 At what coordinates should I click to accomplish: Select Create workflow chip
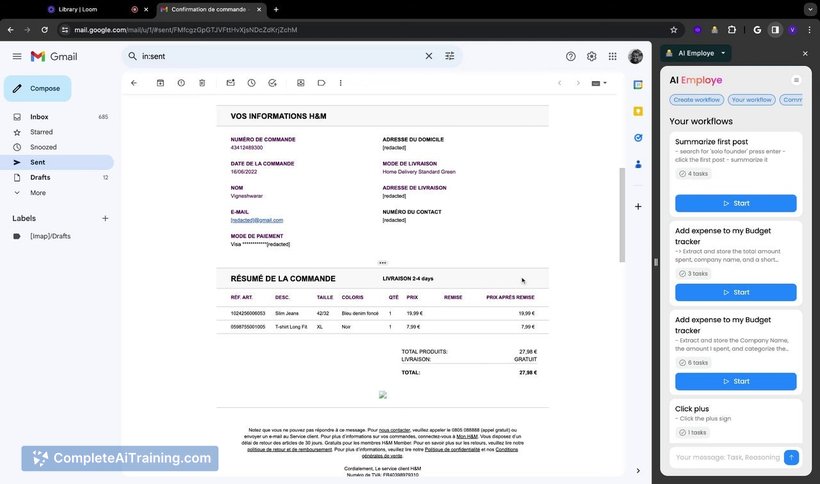pos(697,100)
